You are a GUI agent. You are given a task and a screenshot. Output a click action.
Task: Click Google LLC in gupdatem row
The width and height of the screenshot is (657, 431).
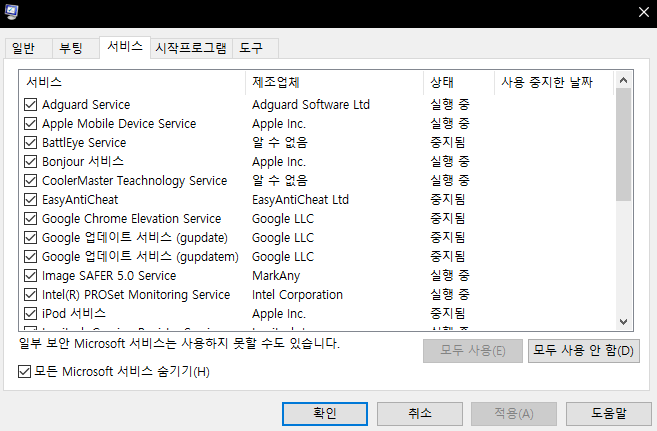[283, 257]
